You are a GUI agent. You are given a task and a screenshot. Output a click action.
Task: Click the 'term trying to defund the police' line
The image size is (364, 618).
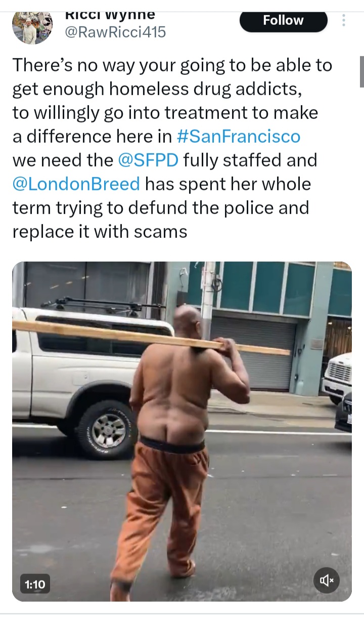coord(160,208)
